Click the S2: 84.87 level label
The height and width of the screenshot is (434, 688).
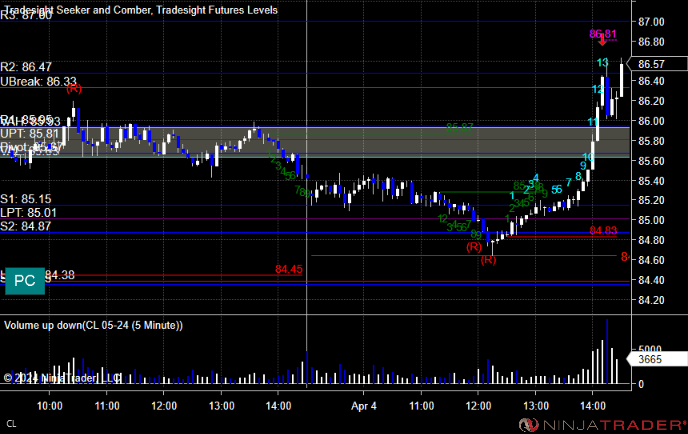point(26,226)
